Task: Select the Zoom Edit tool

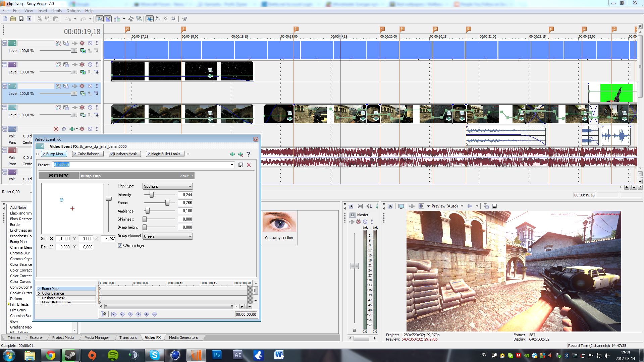Action: (173, 19)
